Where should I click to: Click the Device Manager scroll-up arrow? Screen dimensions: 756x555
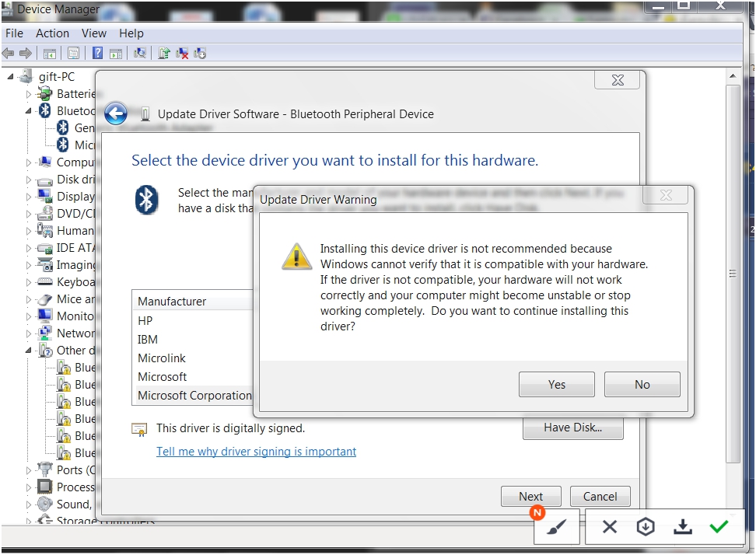(733, 76)
